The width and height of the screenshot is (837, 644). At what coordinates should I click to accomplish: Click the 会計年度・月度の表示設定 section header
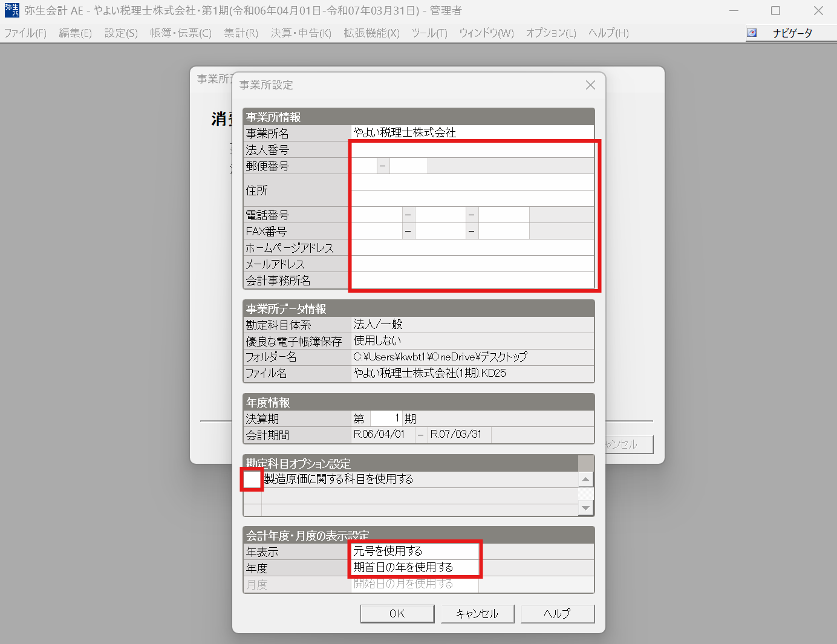418,535
